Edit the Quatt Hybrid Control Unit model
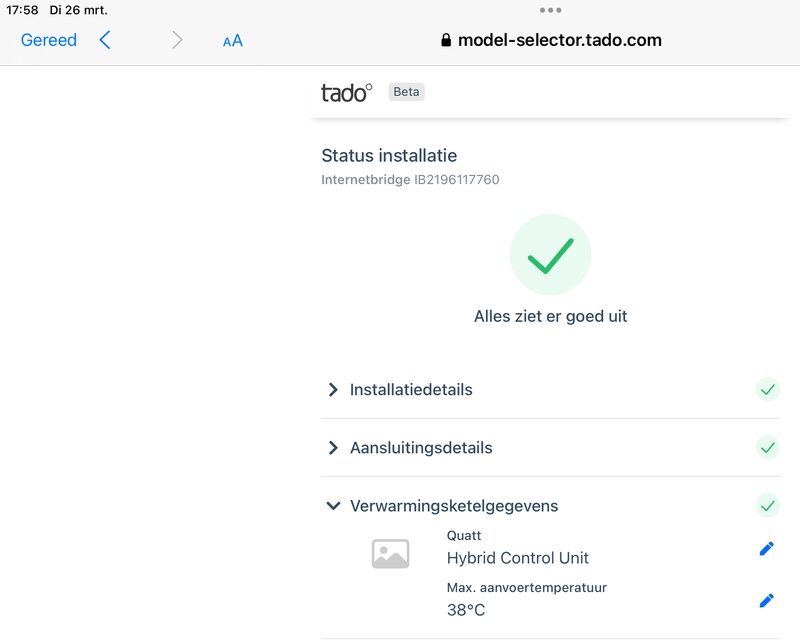 (767, 548)
